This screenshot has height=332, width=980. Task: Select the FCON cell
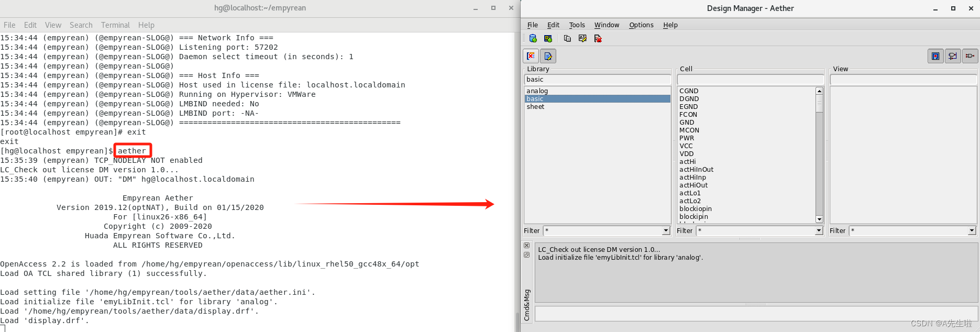pos(688,115)
